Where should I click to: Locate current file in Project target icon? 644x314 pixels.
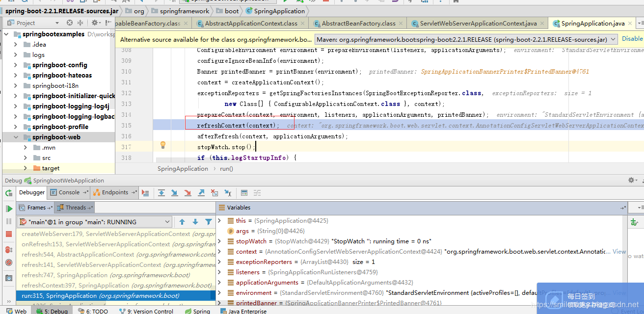tap(70, 23)
